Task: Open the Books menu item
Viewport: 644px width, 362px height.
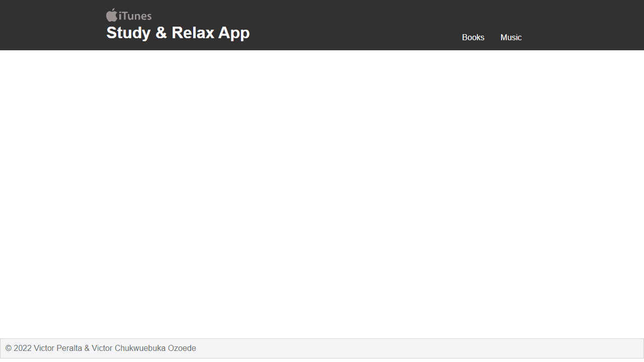Action: [x=473, y=38]
